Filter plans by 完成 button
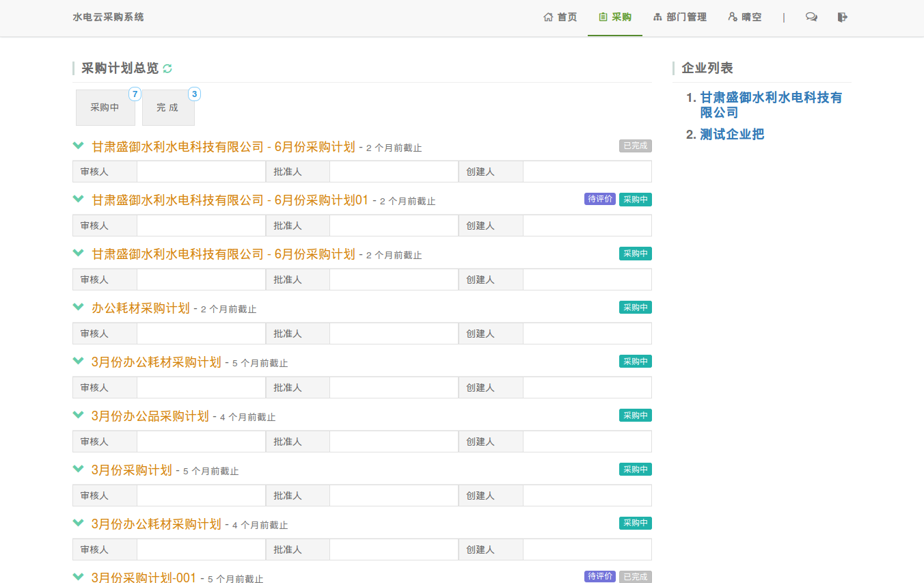This screenshot has height=583, width=924. [168, 107]
